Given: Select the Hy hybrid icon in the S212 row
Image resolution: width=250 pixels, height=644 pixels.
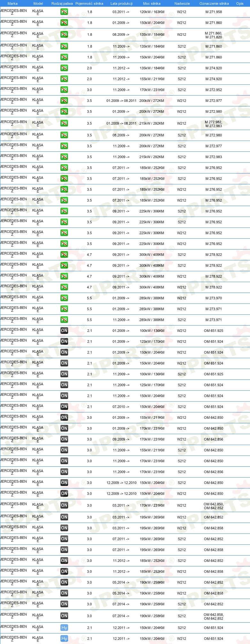Looking at the screenshot, I should (x=64, y=628).
